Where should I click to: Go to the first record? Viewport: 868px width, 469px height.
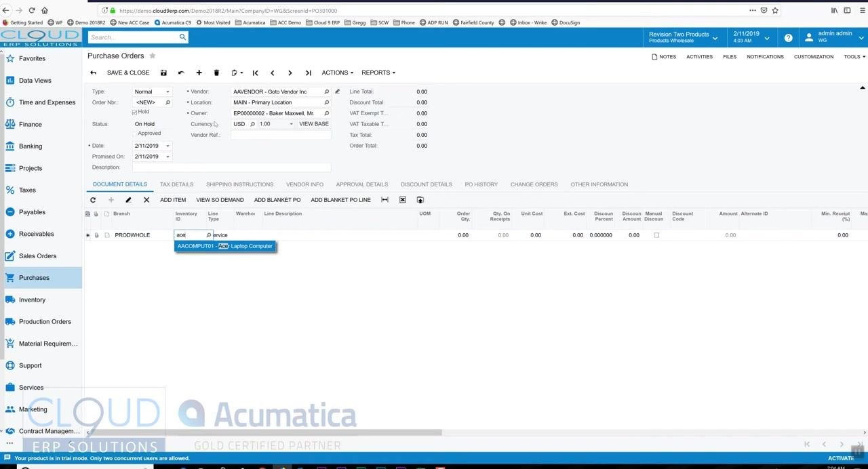(x=255, y=73)
